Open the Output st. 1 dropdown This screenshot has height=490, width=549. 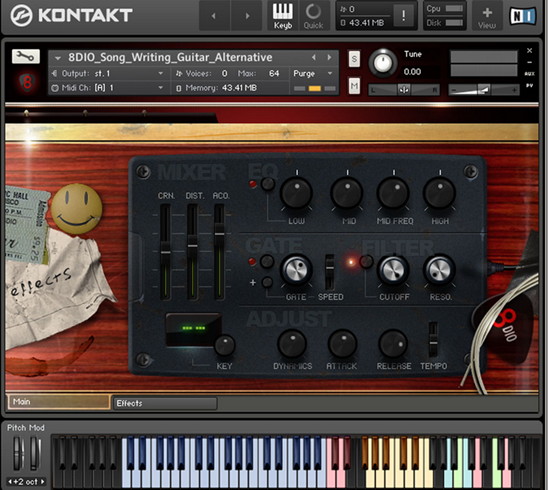pyautogui.click(x=109, y=74)
